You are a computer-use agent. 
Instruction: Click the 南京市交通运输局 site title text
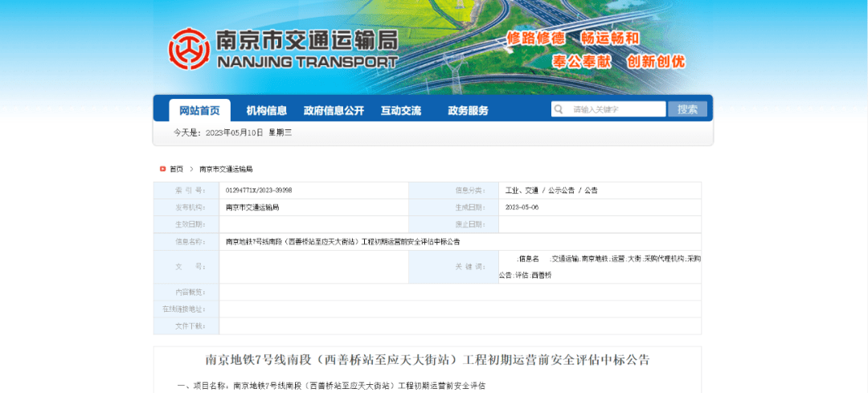tap(306, 40)
